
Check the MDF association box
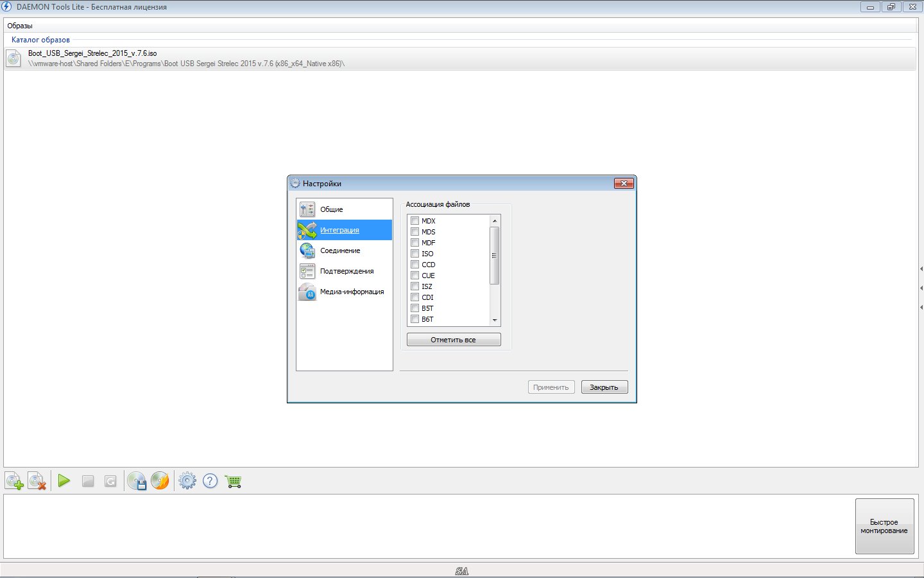(x=415, y=243)
